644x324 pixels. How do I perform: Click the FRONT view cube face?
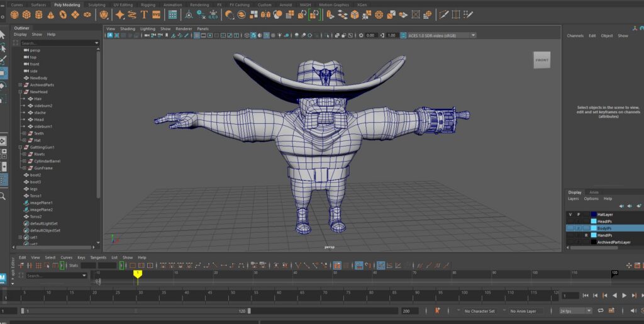pyautogui.click(x=541, y=60)
